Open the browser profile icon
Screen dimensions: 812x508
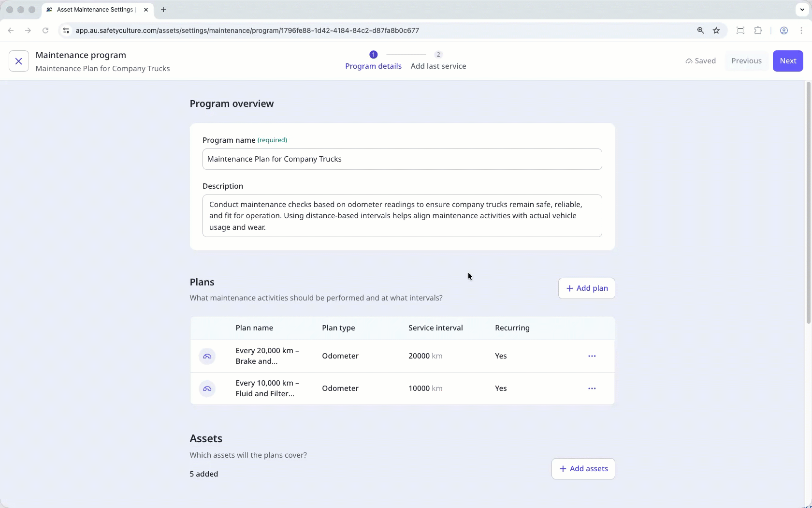[784, 30]
